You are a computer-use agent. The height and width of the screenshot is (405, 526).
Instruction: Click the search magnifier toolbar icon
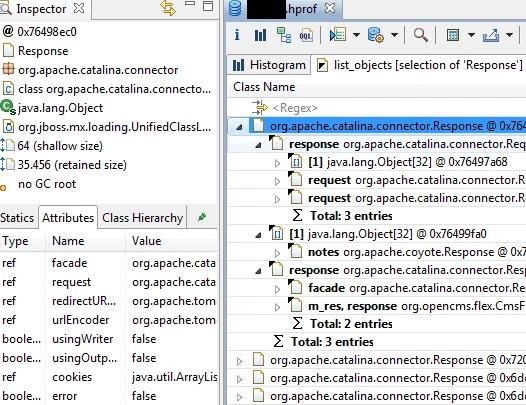420,35
